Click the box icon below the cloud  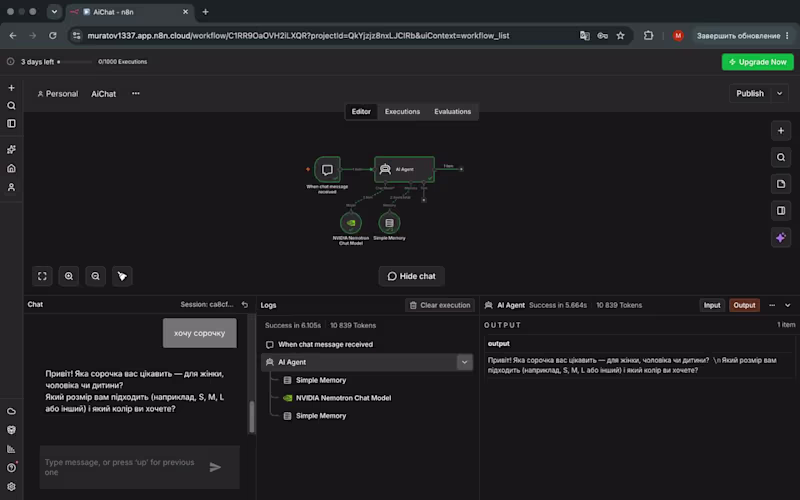(x=11, y=430)
